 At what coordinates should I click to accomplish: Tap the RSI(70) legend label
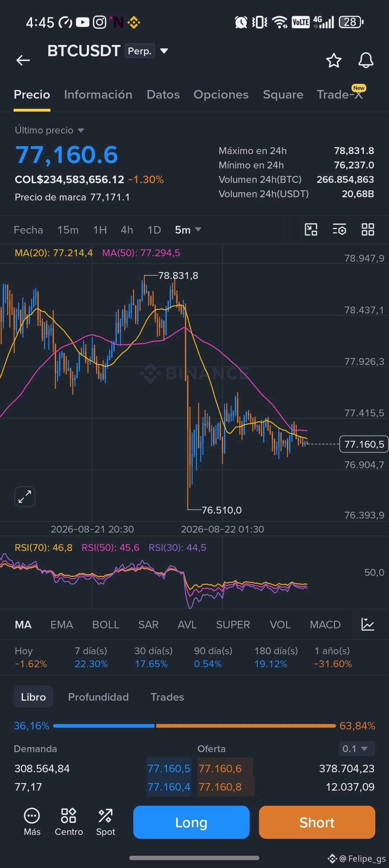coord(44,548)
